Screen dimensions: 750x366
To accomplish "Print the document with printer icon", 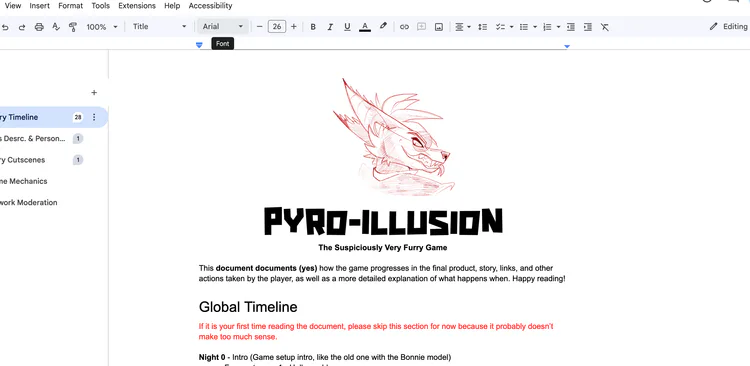I will tap(39, 27).
